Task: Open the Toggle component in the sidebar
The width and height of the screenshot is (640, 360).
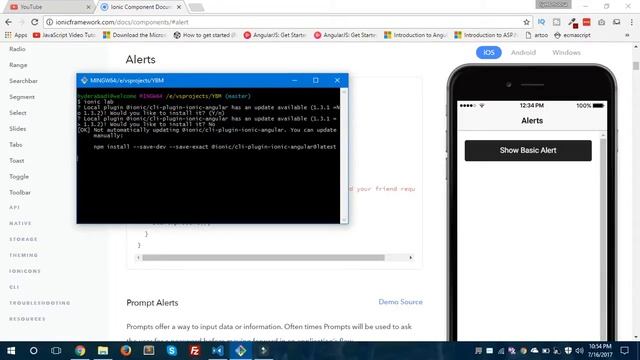Action: (19, 176)
